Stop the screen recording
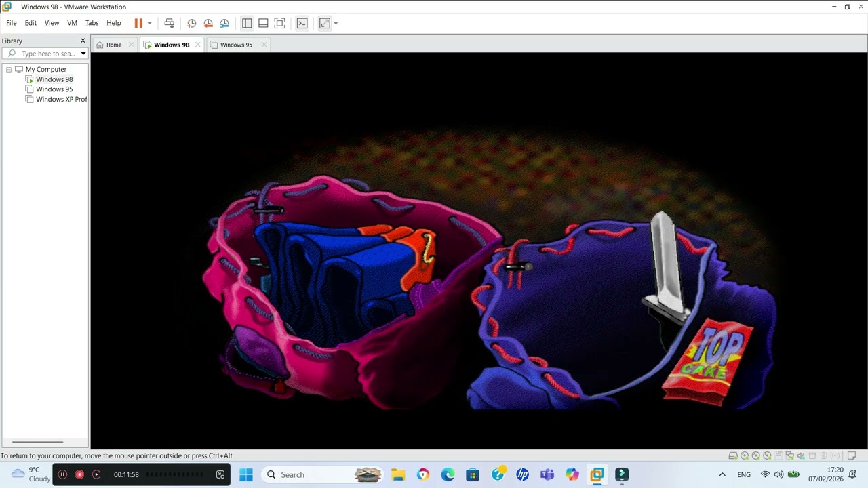The height and width of the screenshot is (488, 868). [79, 474]
